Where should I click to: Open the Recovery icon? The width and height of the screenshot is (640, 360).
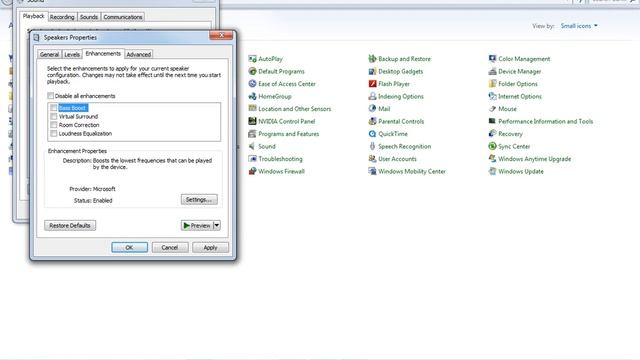click(x=492, y=134)
